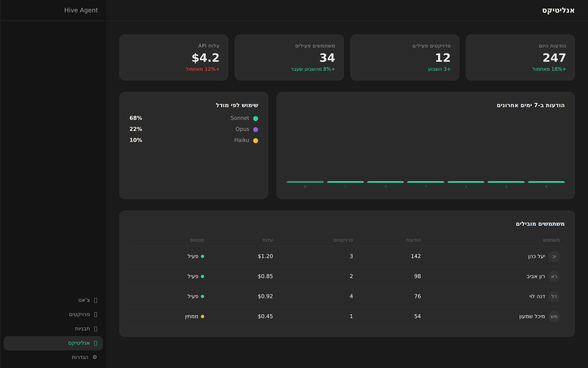Click the chart bar for day ד
This screenshot has height=368, width=588.
click(x=426, y=182)
